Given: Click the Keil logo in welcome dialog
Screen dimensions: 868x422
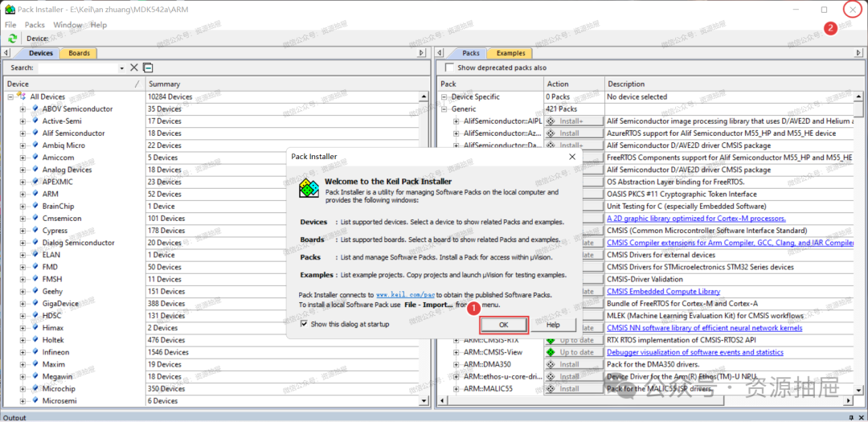Looking at the screenshot, I should [x=309, y=188].
